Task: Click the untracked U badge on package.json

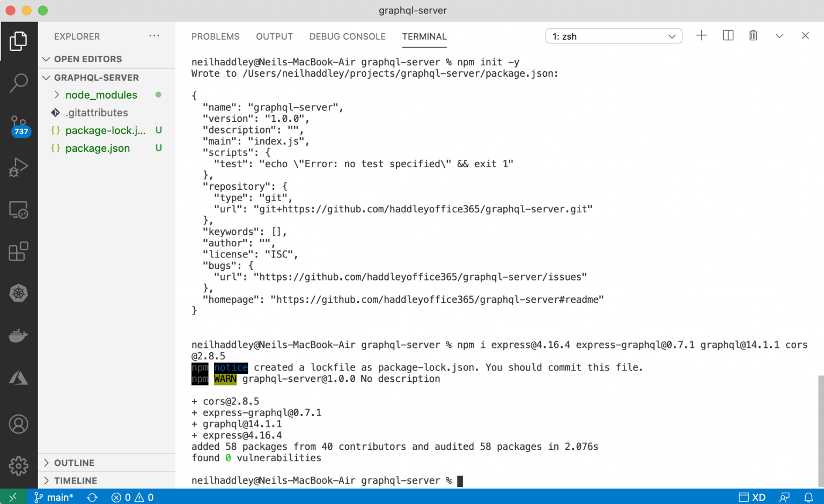Action: pyautogui.click(x=159, y=148)
